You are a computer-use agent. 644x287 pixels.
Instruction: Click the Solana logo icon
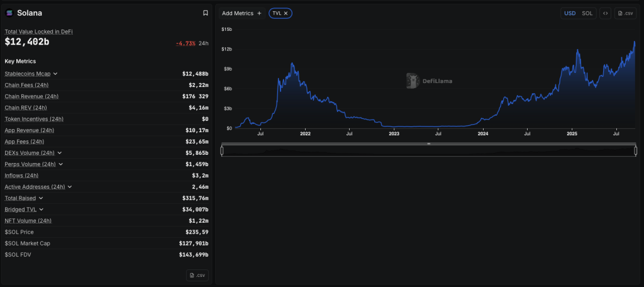pyautogui.click(x=9, y=13)
